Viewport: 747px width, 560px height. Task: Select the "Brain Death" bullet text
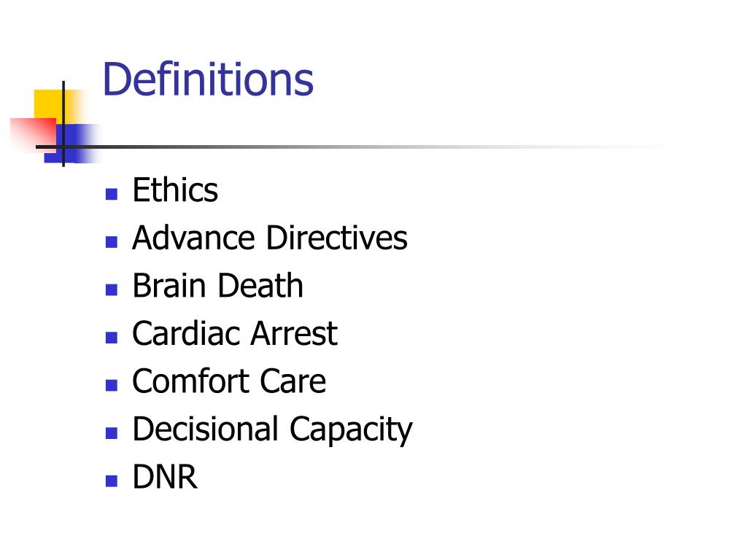pos(217,286)
